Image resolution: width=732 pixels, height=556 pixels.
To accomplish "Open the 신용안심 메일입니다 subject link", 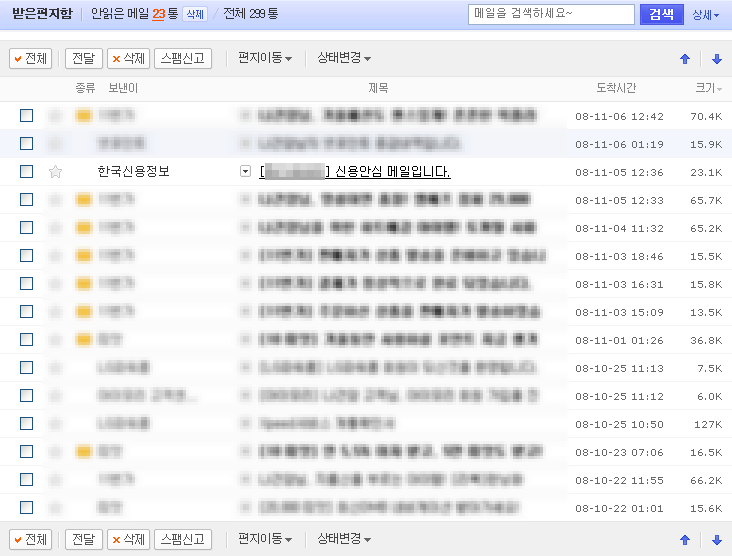I will 355,171.
